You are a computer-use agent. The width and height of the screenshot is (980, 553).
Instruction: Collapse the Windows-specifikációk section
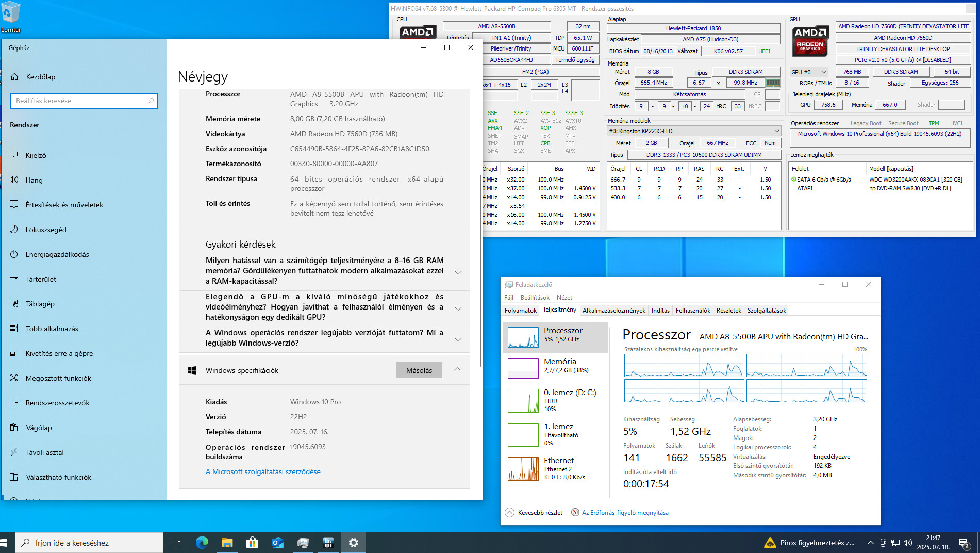(457, 370)
